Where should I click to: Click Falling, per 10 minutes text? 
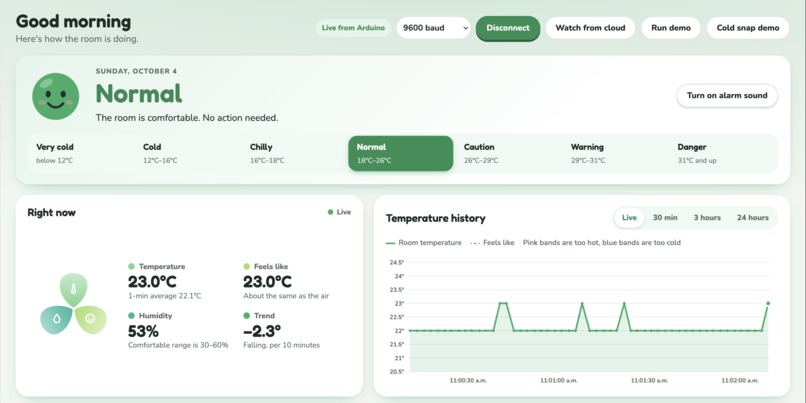tap(282, 345)
